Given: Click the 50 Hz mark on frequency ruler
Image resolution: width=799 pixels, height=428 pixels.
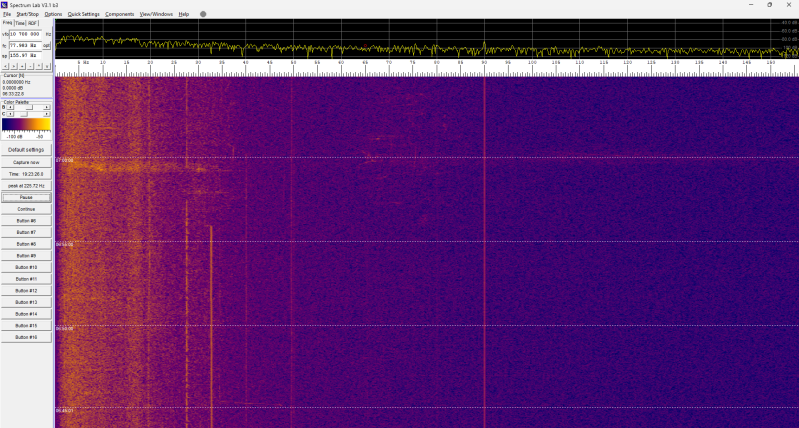Looking at the screenshot, I should [293, 62].
